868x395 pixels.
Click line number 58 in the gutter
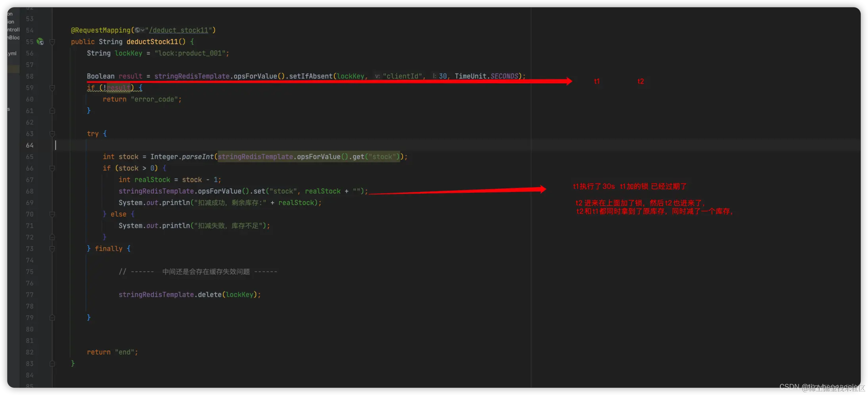coord(30,76)
